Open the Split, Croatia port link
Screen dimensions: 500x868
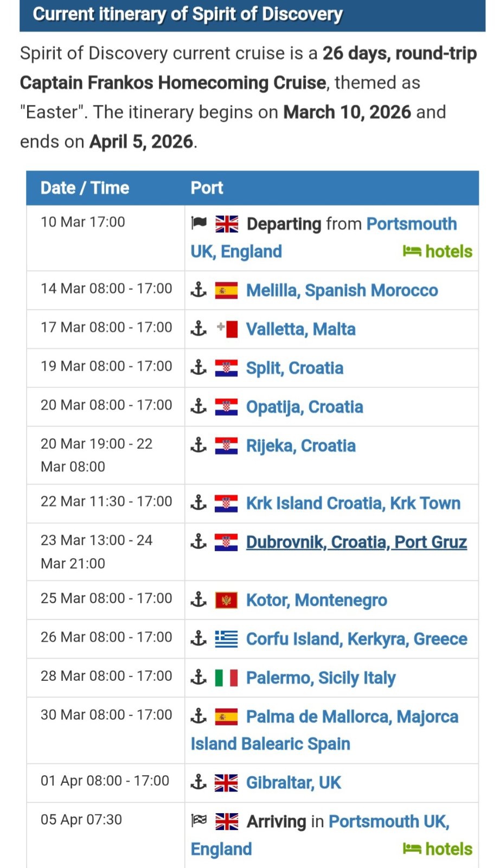[294, 368]
